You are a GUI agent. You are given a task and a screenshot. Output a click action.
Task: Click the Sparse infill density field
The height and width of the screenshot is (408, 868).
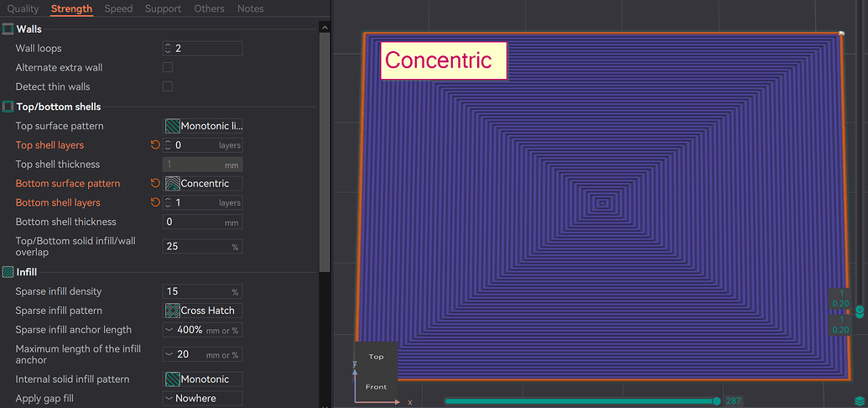(203, 291)
